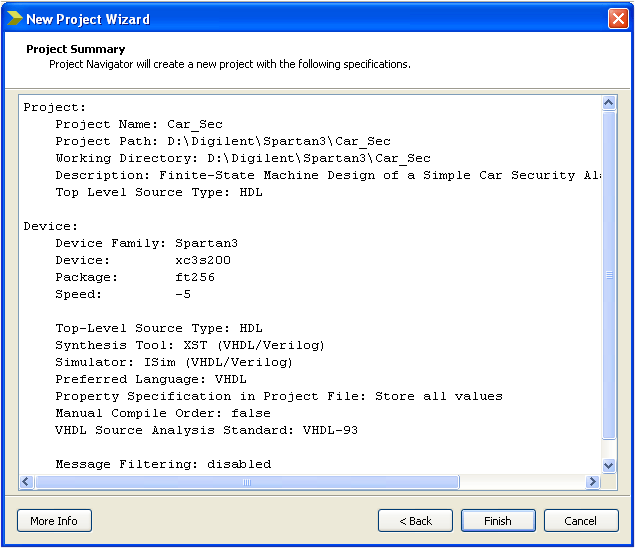Click the Synthesis Tool: XST line
Image resolution: width=635 pixels, height=548 pixels.
[x=189, y=345]
